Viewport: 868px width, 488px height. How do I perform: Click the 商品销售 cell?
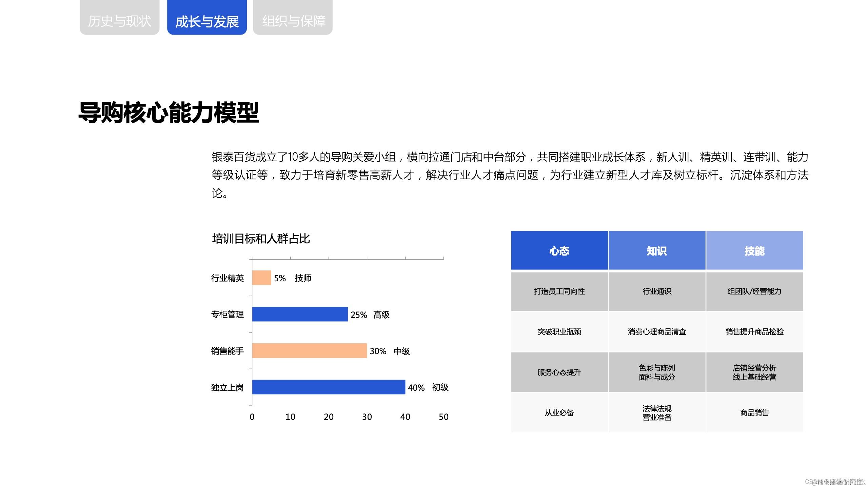click(754, 412)
